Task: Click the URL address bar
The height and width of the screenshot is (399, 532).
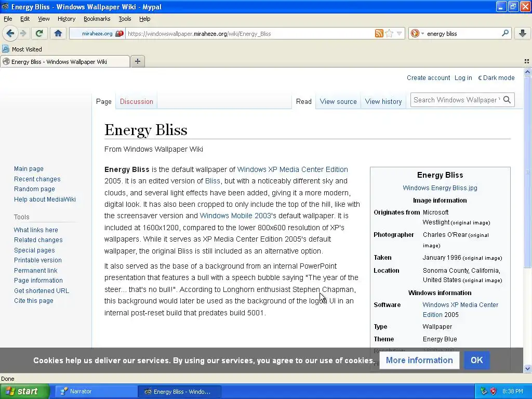Action: [249, 34]
